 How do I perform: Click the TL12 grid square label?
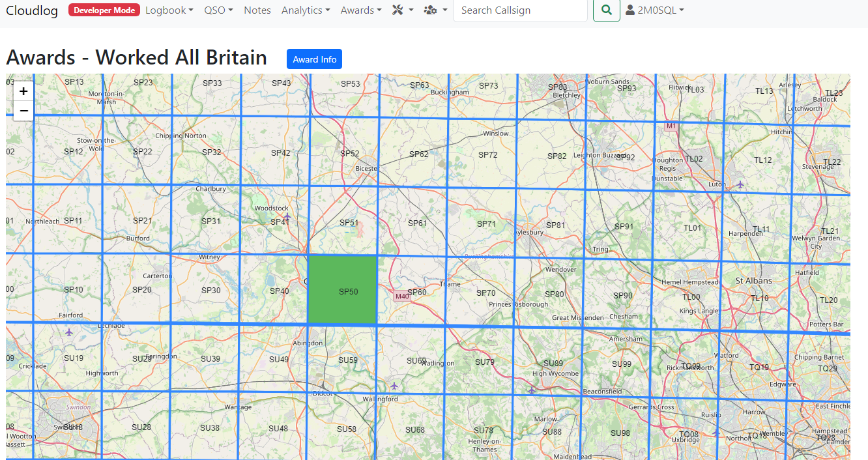click(762, 160)
